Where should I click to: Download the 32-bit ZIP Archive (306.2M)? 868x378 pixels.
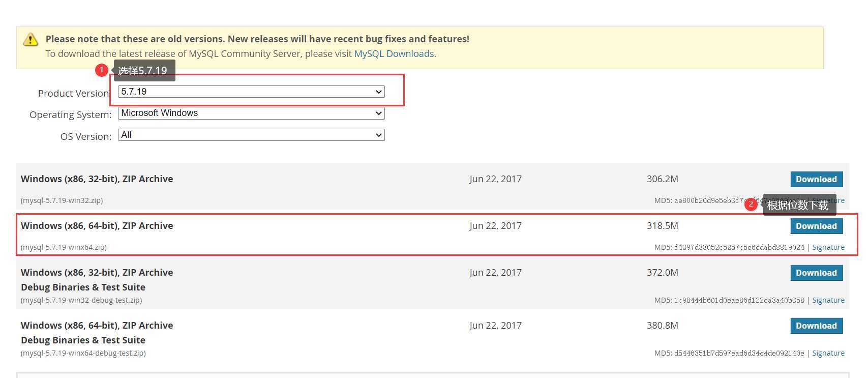coord(817,179)
